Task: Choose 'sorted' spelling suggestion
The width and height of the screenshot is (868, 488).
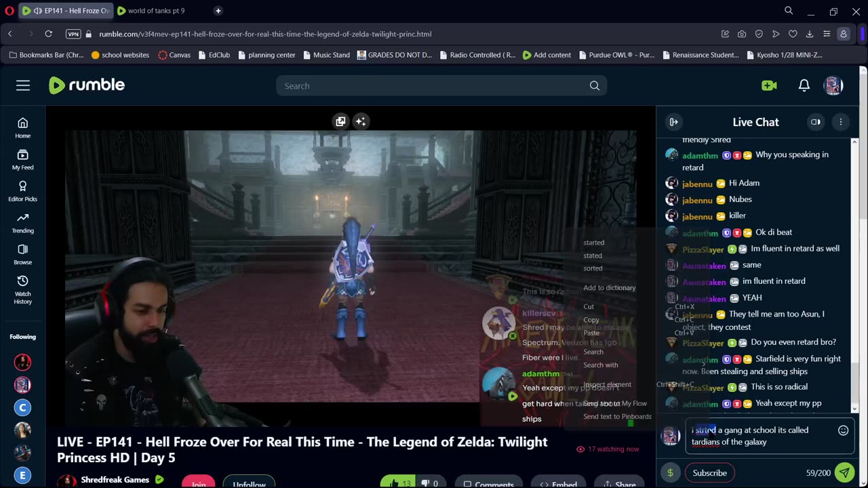Action: (593, 268)
